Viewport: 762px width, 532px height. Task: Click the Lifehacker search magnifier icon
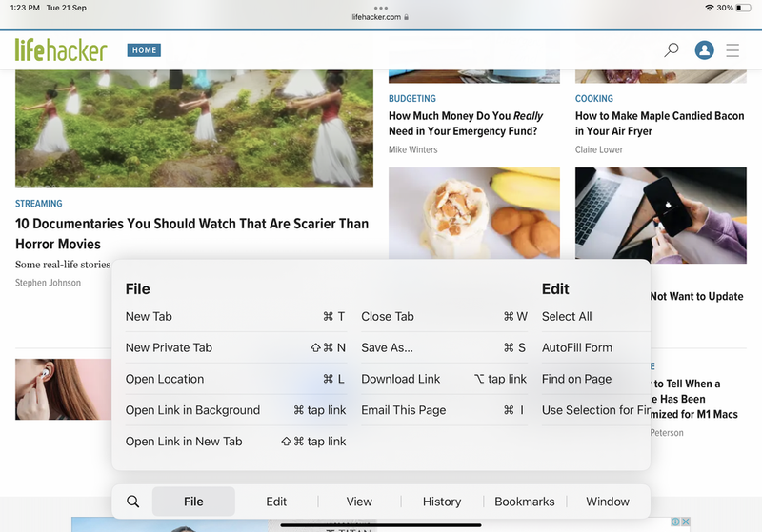(672, 50)
